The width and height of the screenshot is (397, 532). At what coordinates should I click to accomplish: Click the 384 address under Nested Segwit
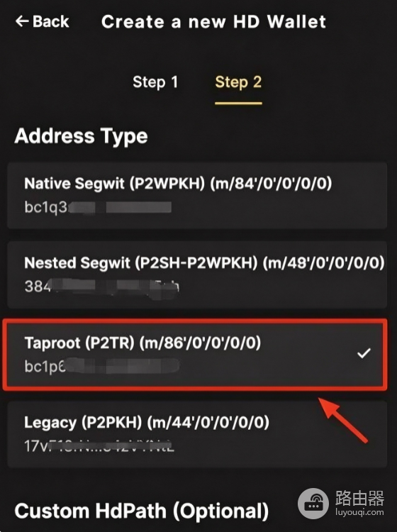(x=101, y=287)
